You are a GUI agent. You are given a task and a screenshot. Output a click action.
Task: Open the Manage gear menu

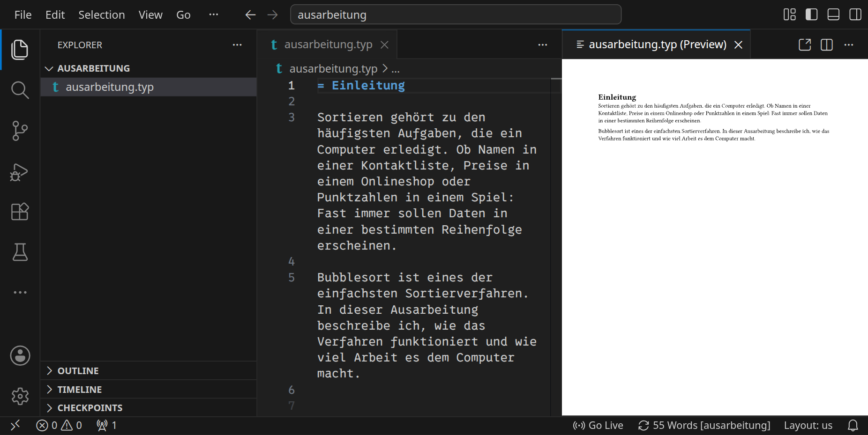[x=20, y=396]
